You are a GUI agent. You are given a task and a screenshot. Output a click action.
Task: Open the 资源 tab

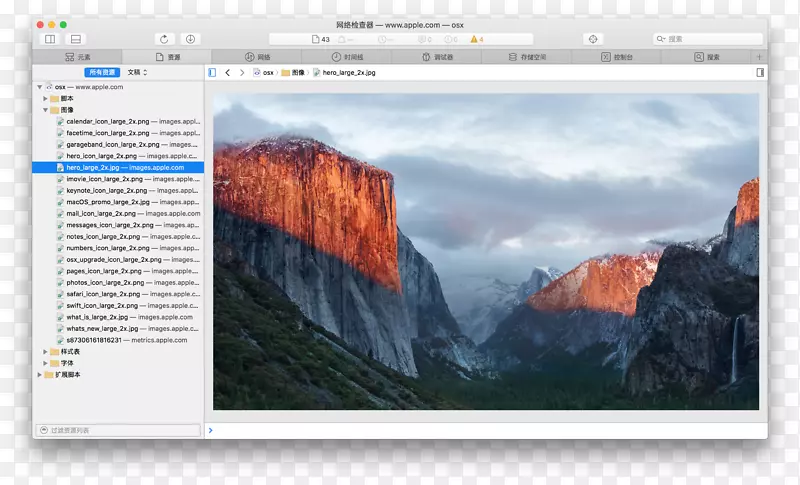pyautogui.click(x=167, y=57)
